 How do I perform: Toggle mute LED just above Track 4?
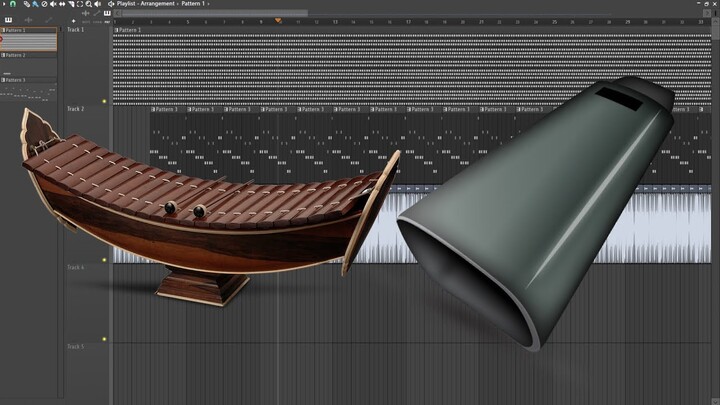click(104, 260)
